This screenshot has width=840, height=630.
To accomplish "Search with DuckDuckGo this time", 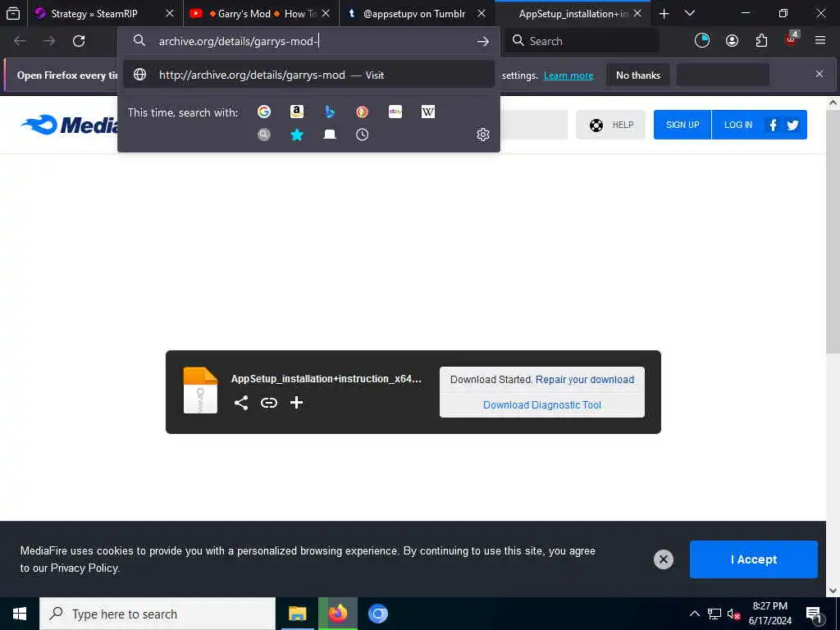I will point(362,112).
